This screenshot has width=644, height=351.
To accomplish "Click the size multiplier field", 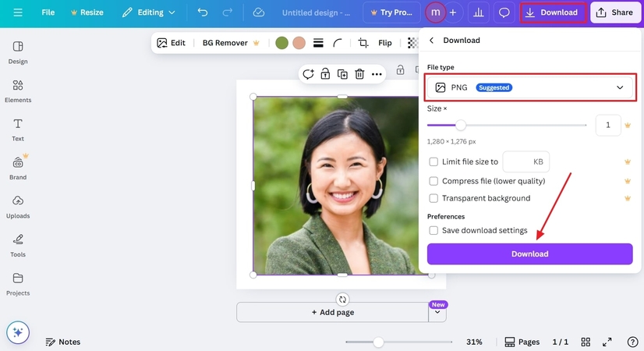I will [608, 125].
